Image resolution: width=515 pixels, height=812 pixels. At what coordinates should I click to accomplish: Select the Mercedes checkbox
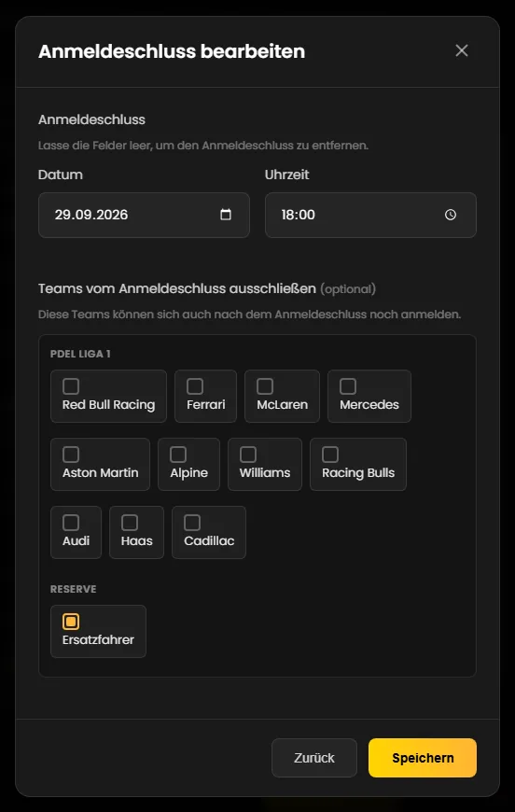click(x=348, y=386)
